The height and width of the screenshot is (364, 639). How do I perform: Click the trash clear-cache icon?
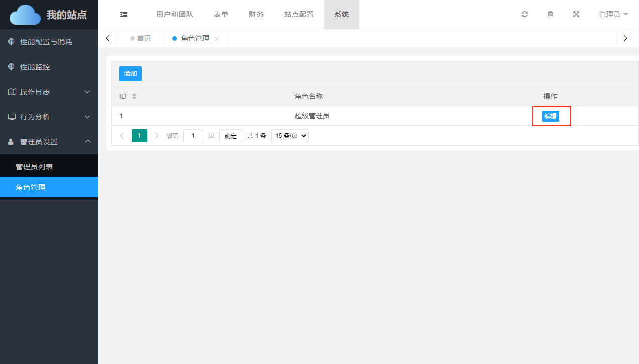click(x=550, y=15)
